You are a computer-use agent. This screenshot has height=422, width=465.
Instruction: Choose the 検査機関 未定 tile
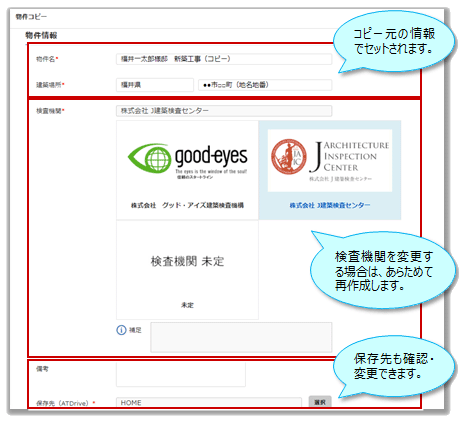pyautogui.click(x=187, y=270)
